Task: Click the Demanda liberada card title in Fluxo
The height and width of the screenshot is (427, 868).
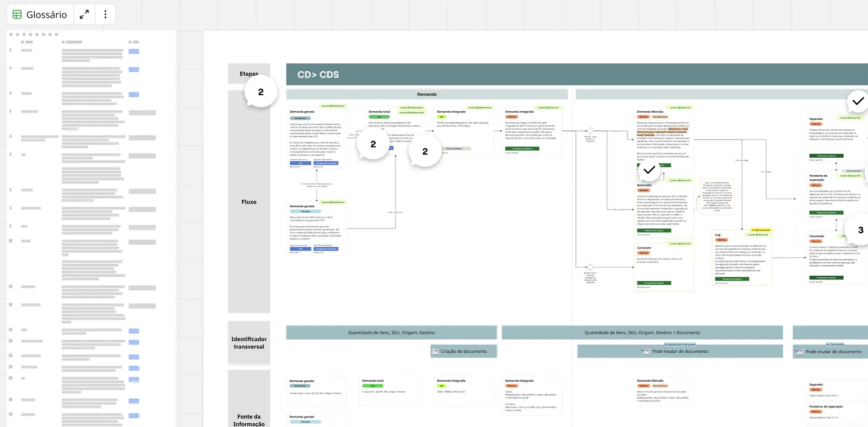Action: (650, 112)
